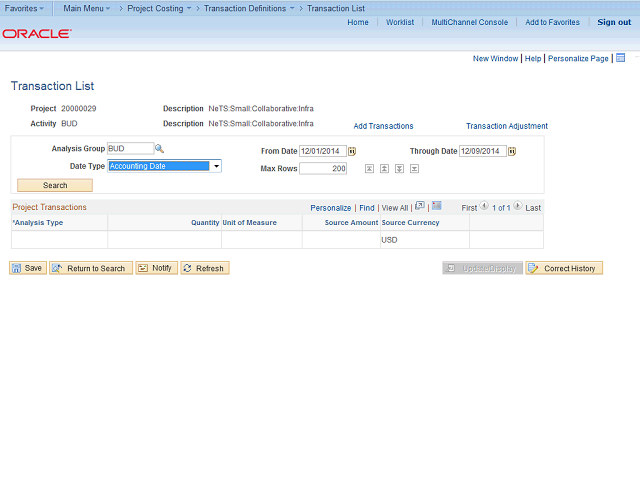Open MultiChannel Console link
The image size is (640, 480).
click(470, 22)
